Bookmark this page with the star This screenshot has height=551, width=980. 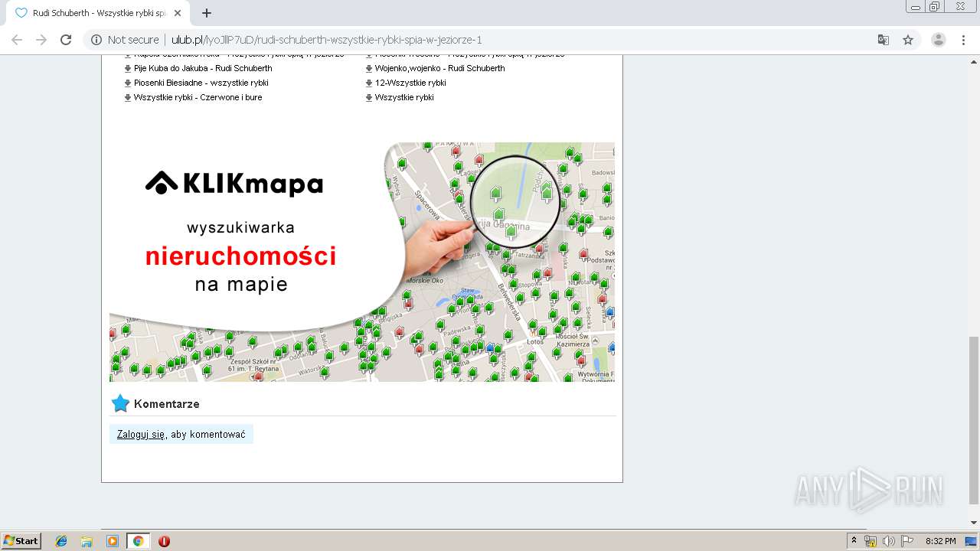pos(908,40)
